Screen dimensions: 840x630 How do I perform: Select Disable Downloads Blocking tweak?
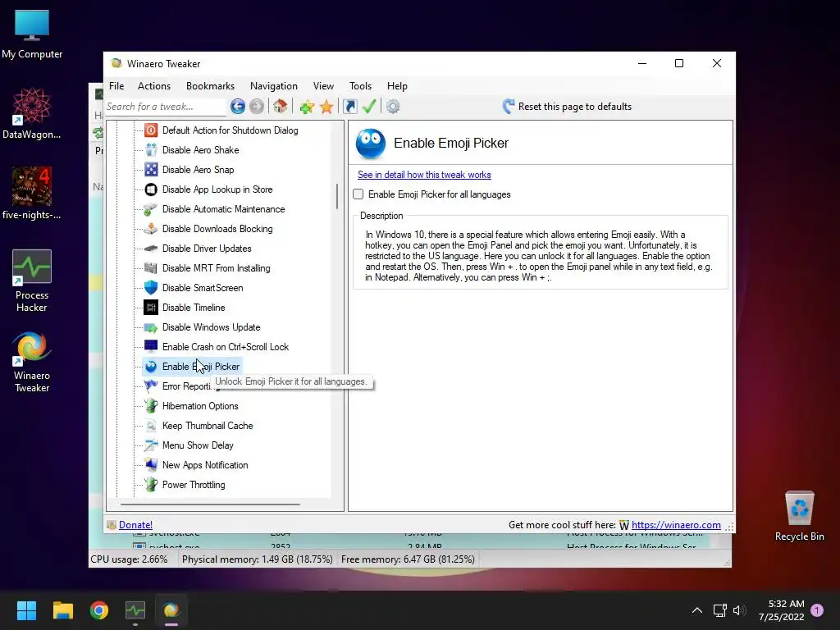pyautogui.click(x=217, y=229)
